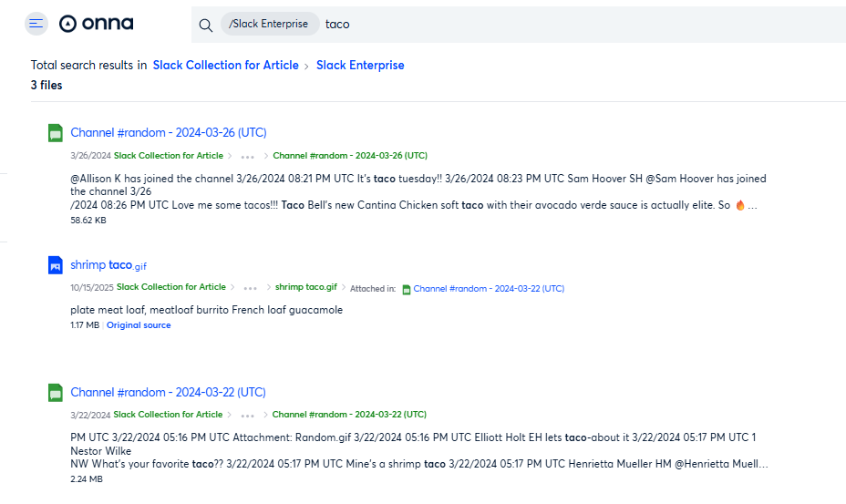The width and height of the screenshot is (846, 504).
Task: Open Slack Enterprise in header breadcrumb
Action: click(360, 66)
